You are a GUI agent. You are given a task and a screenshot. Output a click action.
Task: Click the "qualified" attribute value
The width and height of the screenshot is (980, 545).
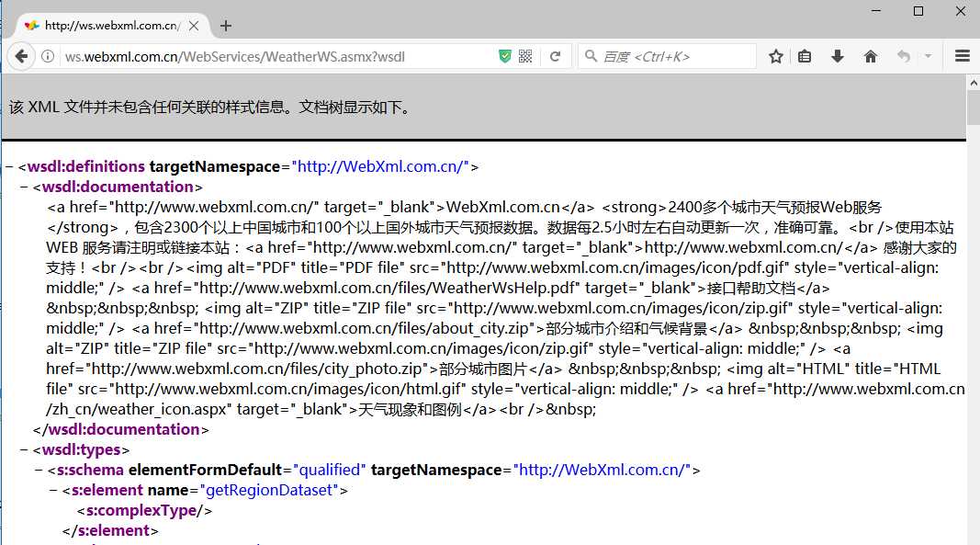click(x=330, y=470)
